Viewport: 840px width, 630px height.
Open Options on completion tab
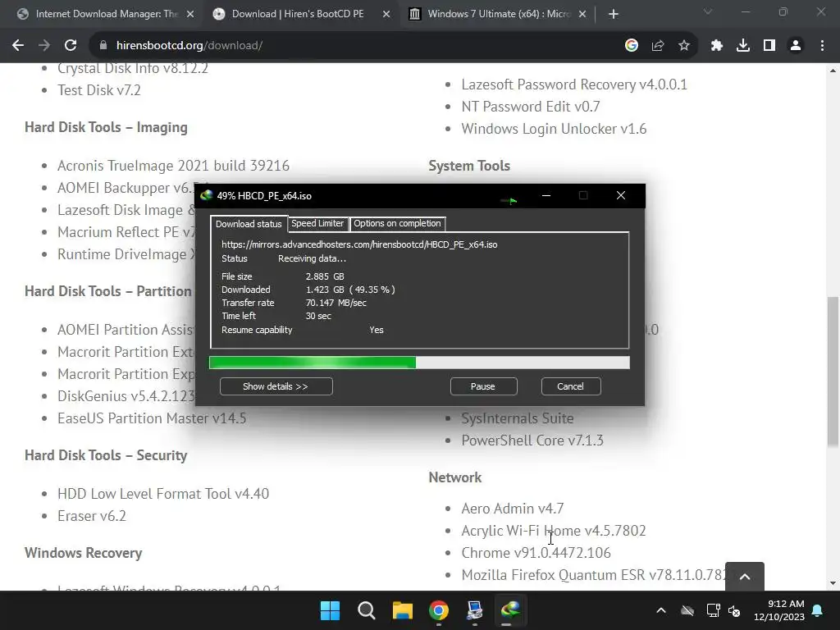(x=397, y=223)
